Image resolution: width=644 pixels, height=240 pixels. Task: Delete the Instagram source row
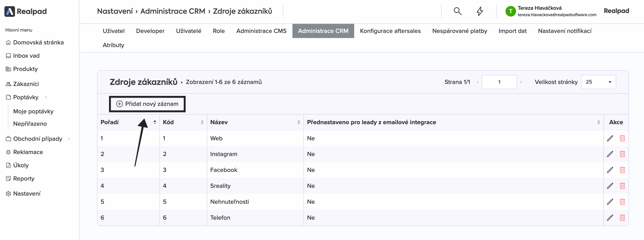pos(622,154)
